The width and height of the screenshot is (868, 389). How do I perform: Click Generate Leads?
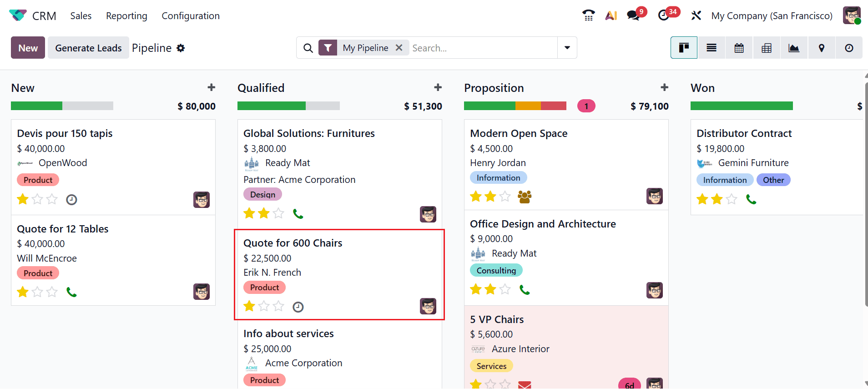[88, 47]
